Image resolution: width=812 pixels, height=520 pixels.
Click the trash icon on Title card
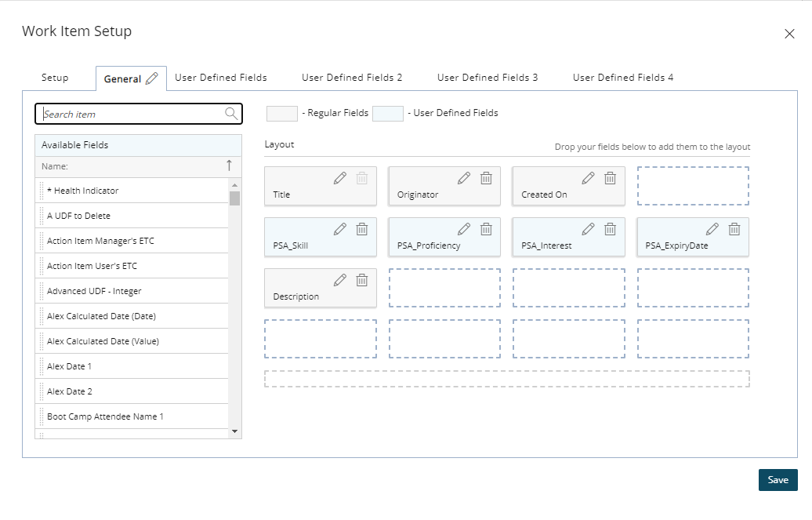tap(362, 178)
